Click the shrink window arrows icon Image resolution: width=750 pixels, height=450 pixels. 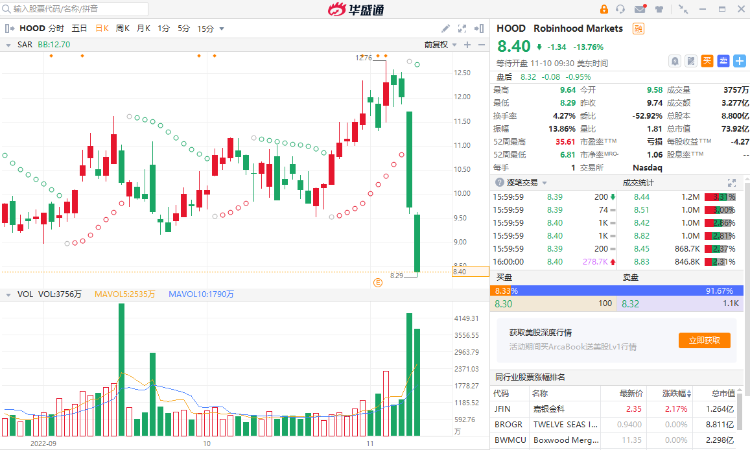[684, 9]
